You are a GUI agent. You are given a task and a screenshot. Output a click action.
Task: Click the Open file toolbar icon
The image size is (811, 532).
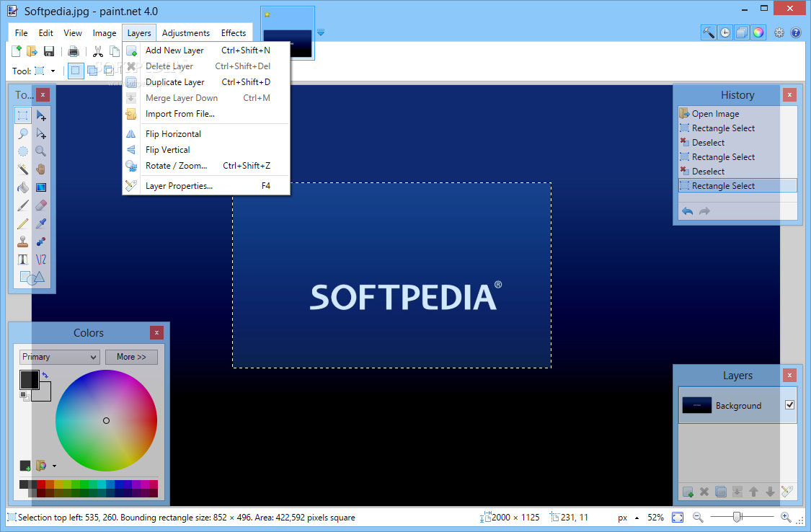tap(32, 50)
